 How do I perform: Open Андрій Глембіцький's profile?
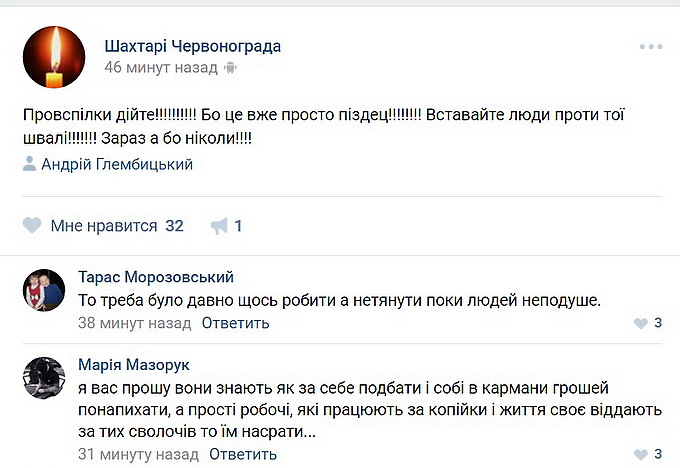pos(117,165)
